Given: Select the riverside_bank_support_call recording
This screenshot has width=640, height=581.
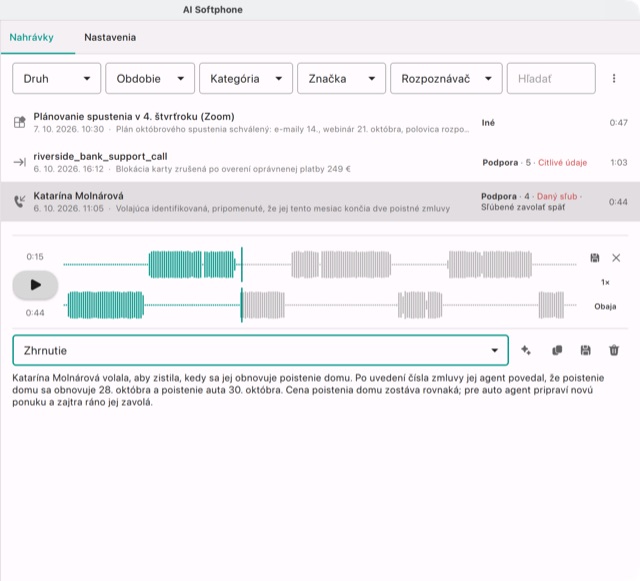Looking at the screenshot, I should [x=320, y=162].
